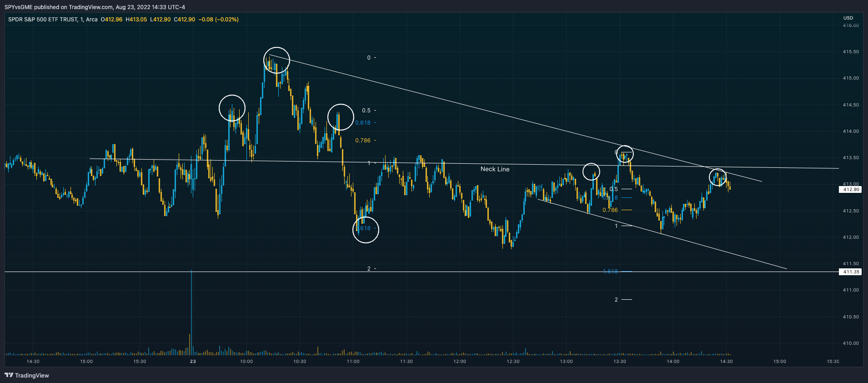Click the blue 1.618 Fibonacci extension label
This screenshot has height=383, width=868.
(610, 272)
